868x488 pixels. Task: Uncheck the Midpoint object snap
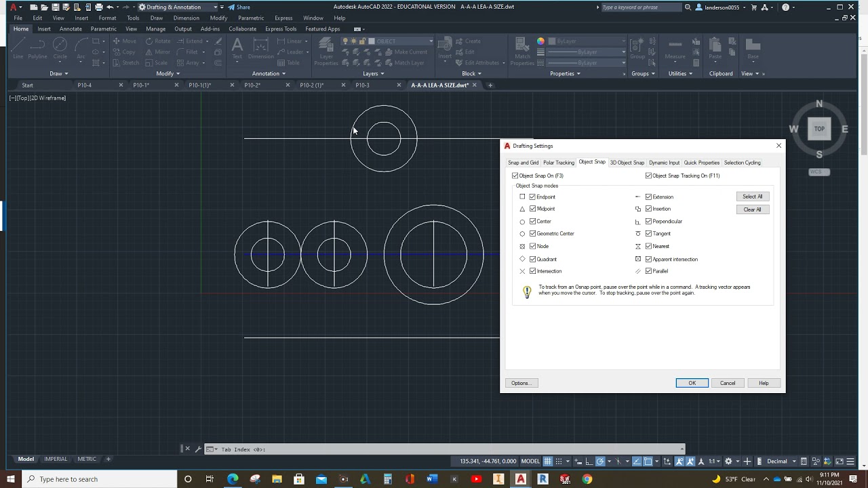[532, 209]
